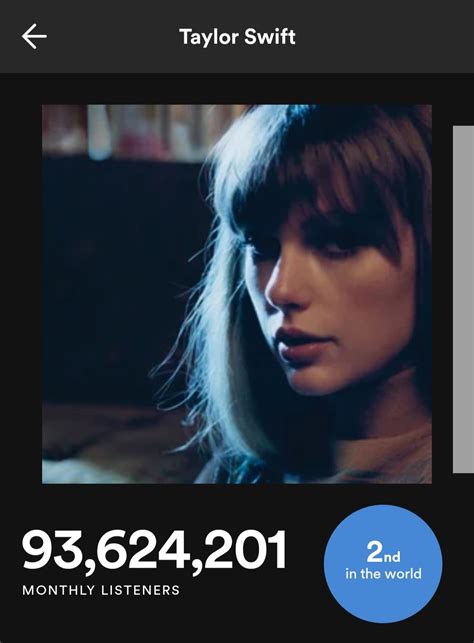Click the gray sliver of the adjacent gallery photo
This screenshot has height=643, width=474.
tap(463, 299)
